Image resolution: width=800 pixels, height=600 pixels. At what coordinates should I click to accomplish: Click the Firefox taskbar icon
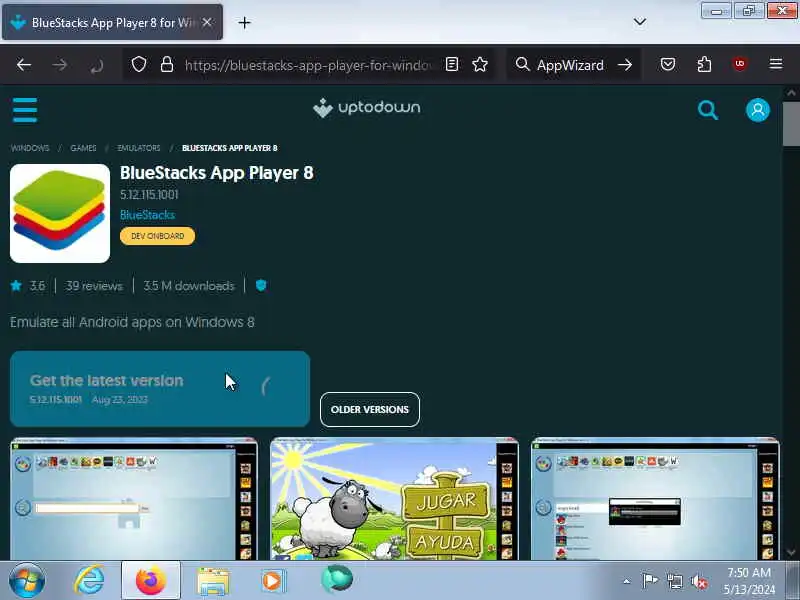(x=151, y=580)
